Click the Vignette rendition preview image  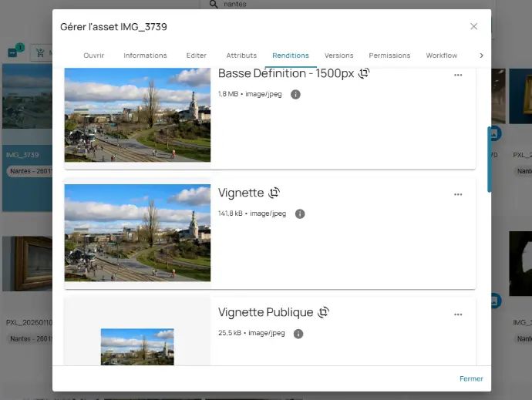pos(137,233)
